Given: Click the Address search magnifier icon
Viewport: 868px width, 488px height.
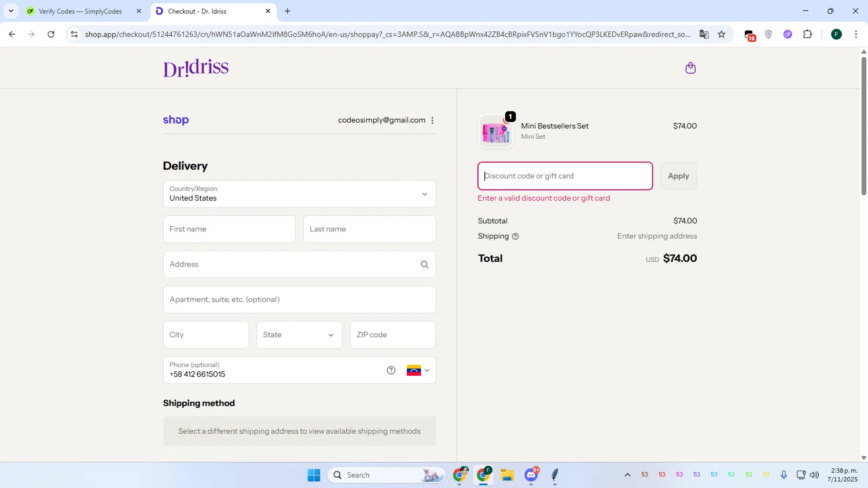Looking at the screenshot, I should [x=424, y=264].
